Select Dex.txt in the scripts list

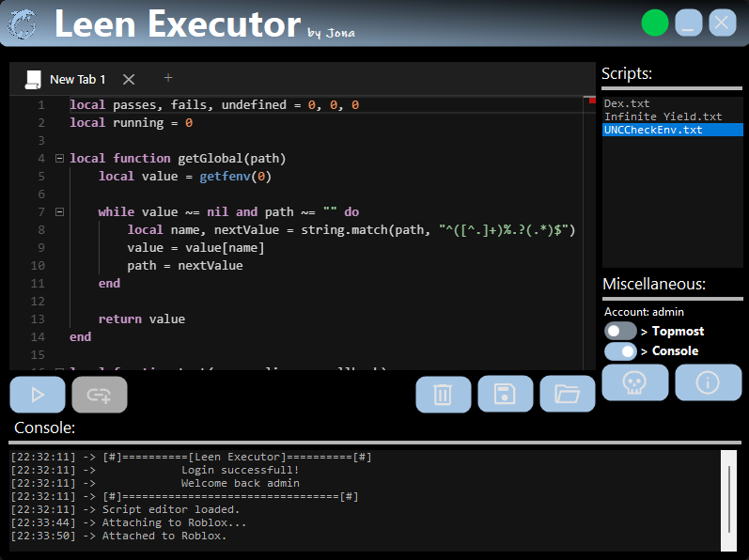(x=627, y=103)
